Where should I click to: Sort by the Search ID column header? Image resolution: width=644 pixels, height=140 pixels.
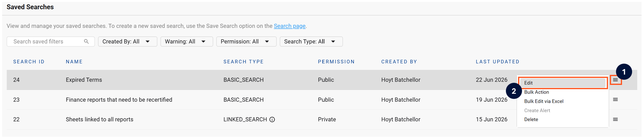[29, 61]
